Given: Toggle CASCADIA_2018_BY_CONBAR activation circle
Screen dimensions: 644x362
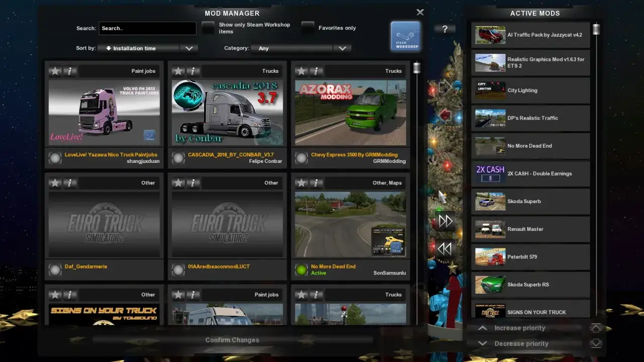Looking at the screenshot, I should pos(178,158).
